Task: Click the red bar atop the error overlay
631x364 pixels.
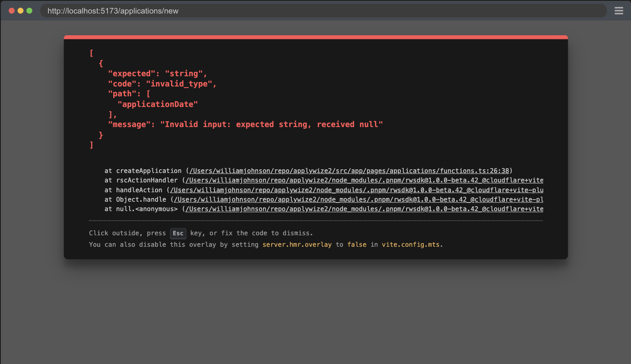Action: [316, 36]
